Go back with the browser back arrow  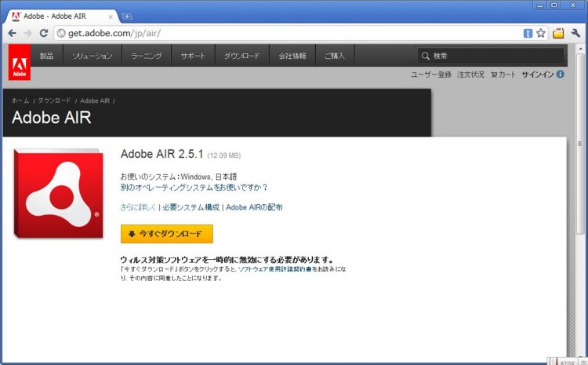[12, 33]
